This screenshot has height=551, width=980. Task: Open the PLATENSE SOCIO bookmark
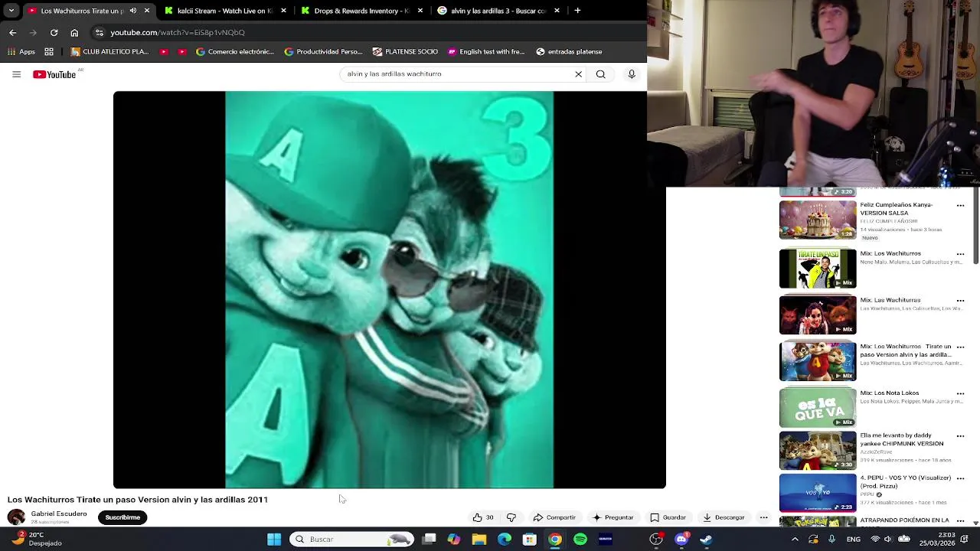[x=406, y=51]
